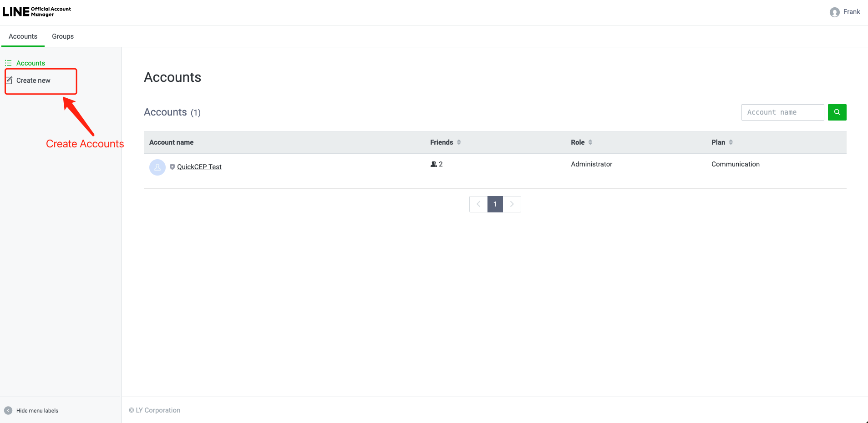Image resolution: width=868 pixels, height=423 pixels.
Task: Click the LINE Official Account Manager logo
Action: [x=37, y=12]
